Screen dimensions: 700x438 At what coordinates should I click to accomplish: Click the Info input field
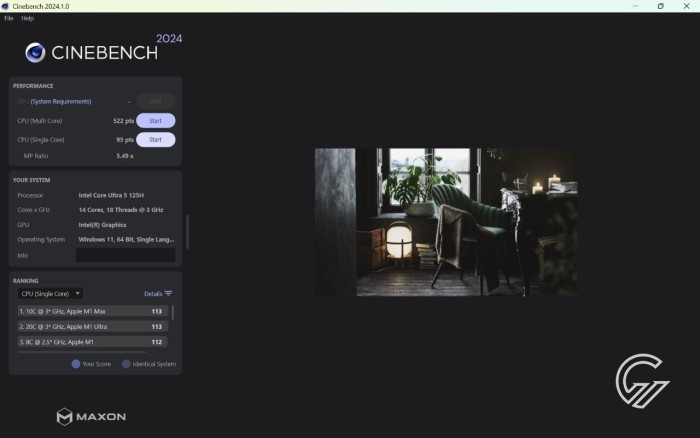[x=125, y=255]
